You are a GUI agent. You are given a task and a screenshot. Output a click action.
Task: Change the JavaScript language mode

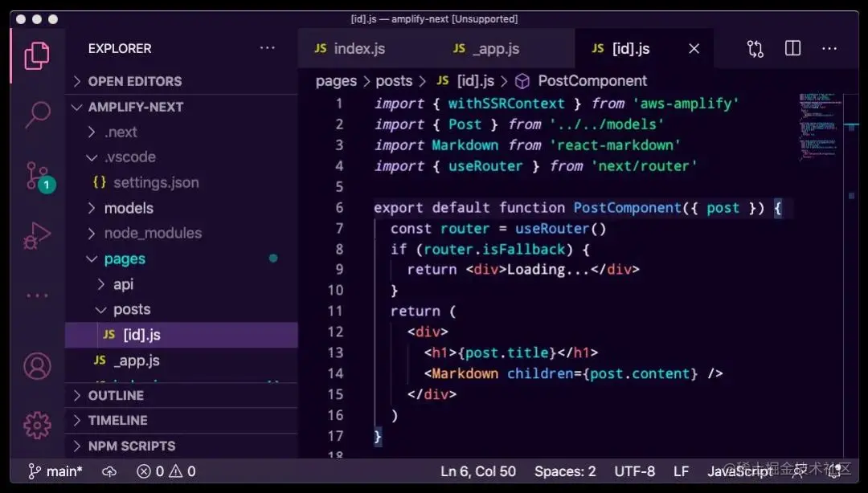tap(740, 471)
